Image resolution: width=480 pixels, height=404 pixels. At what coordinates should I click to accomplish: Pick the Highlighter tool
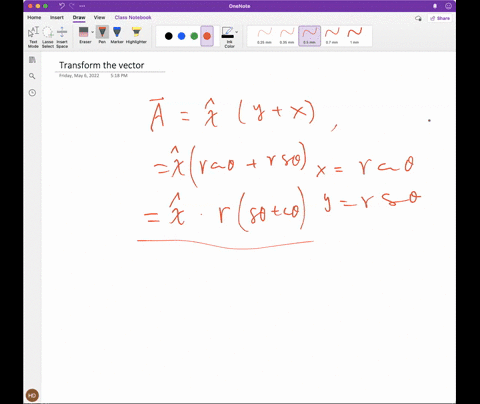pyautogui.click(x=136, y=35)
